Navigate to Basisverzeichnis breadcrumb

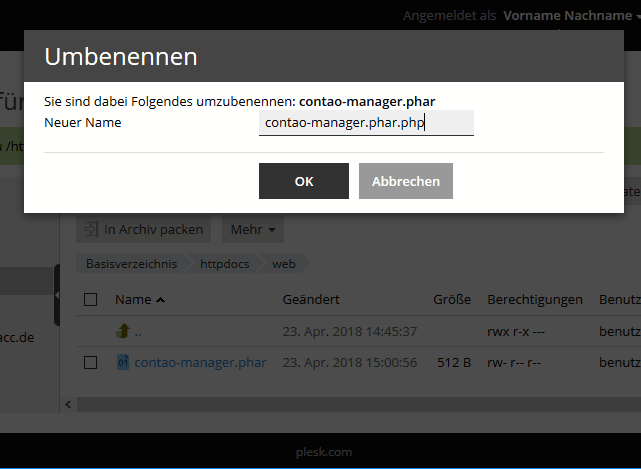(x=131, y=264)
